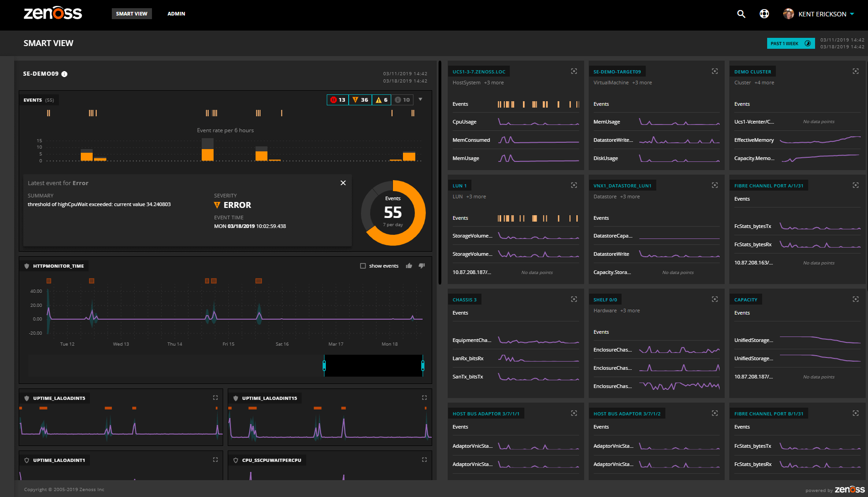
Task: Enable the show events checkbox
Action: pyautogui.click(x=363, y=266)
